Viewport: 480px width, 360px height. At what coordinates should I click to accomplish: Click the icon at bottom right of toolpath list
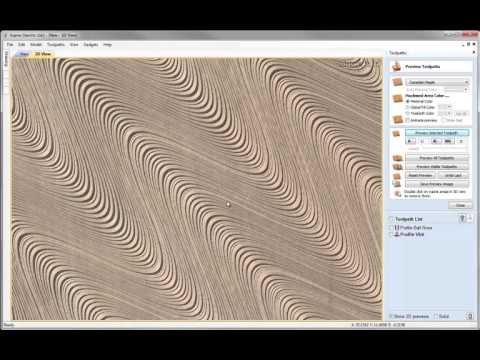[x=469, y=316]
